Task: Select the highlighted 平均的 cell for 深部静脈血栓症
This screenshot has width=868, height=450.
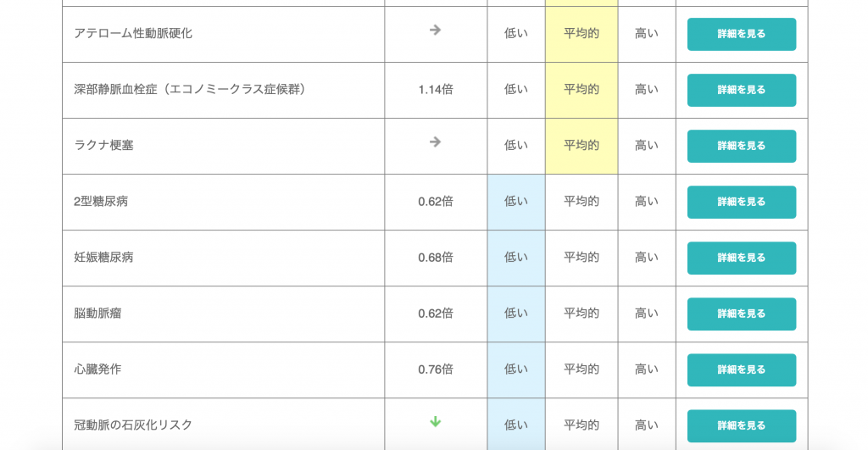Action: point(581,90)
